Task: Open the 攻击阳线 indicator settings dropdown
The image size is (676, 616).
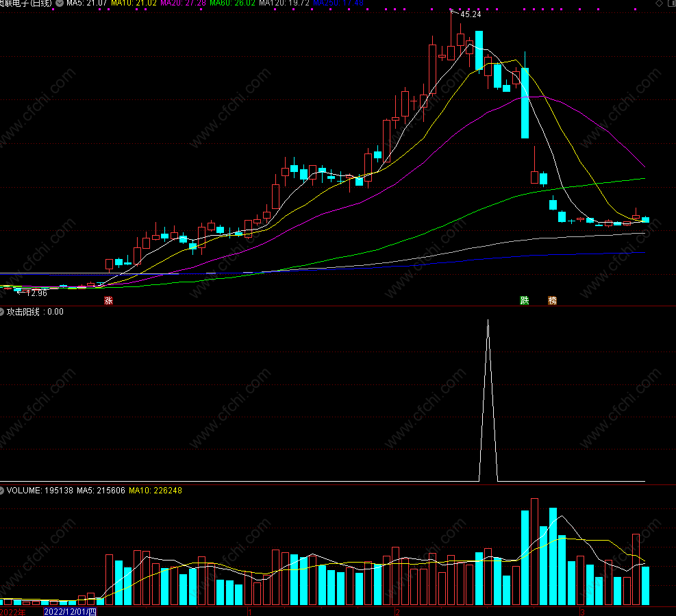Action: (x=2, y=312)
